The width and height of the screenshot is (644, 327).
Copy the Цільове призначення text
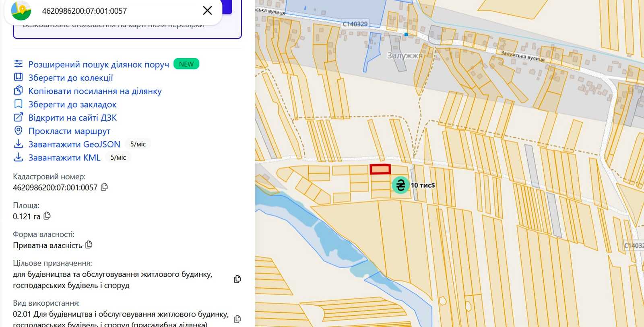[237, 279]
